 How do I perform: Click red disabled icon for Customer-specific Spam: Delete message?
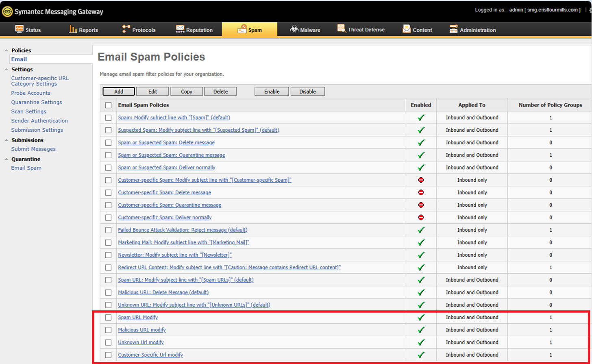(421, 192)
